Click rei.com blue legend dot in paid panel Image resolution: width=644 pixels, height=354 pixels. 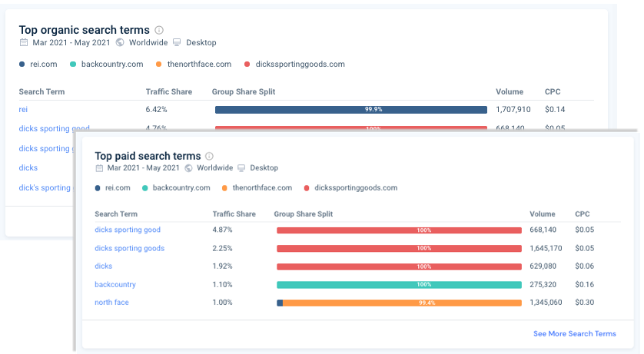pyautogui.click(x=98, y=188)
